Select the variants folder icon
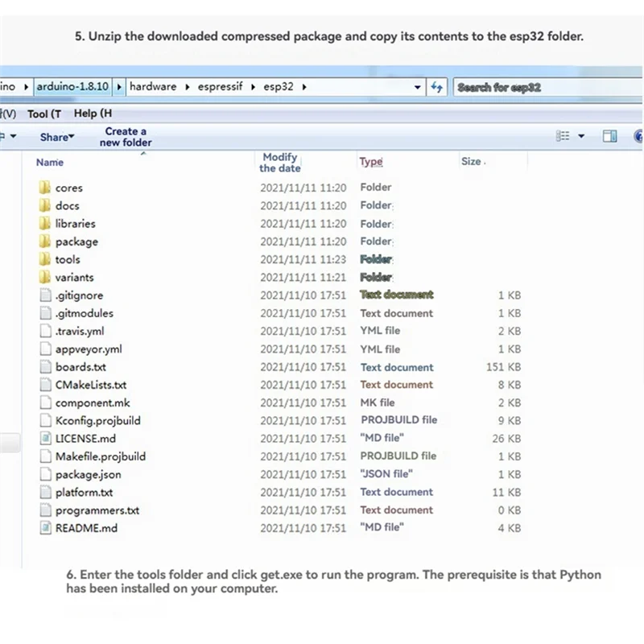This screenshot has width=644, height=644. coord(45,277)
